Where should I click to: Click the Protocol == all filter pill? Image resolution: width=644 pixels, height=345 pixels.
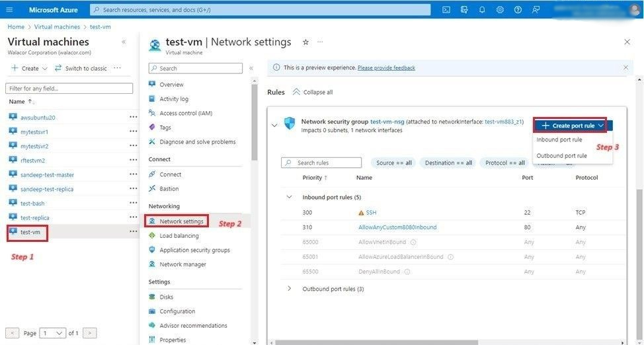[505, 163]
